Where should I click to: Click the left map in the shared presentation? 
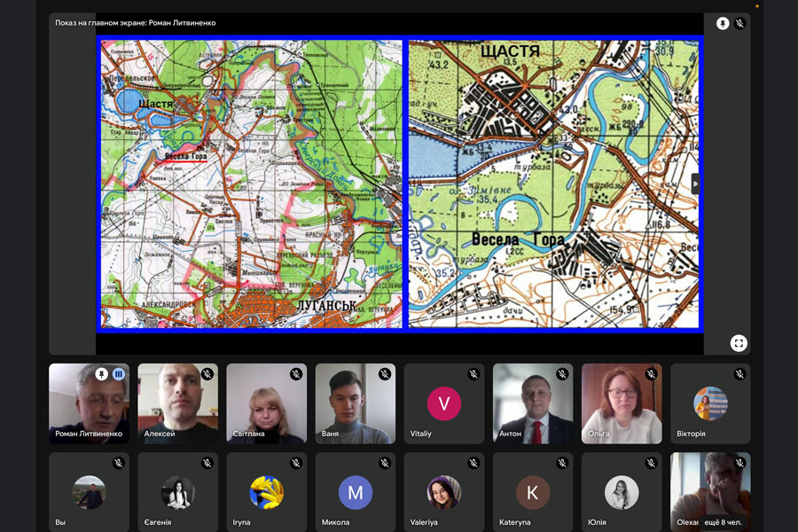click(252, 184)
